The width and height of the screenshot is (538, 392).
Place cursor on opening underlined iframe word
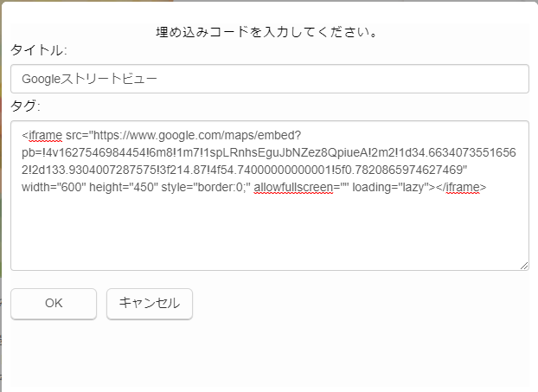[x=45, y=135]
